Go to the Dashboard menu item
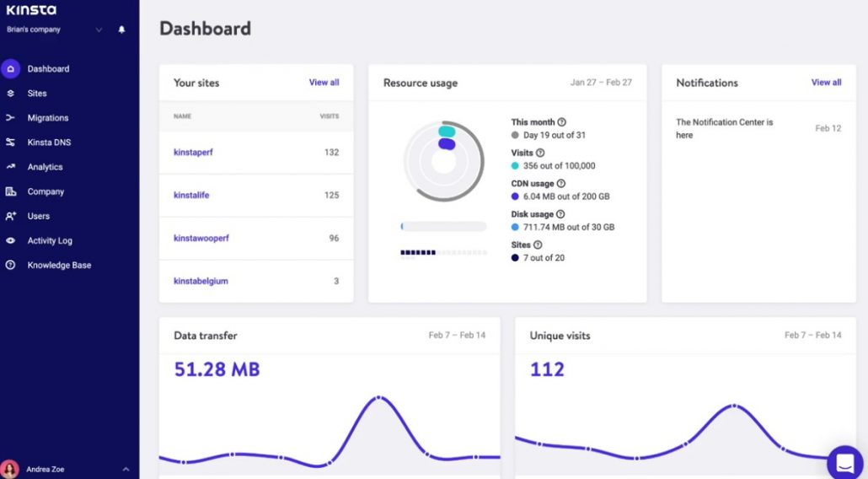Screen dimensions: 868x479 tap(49, 68)
